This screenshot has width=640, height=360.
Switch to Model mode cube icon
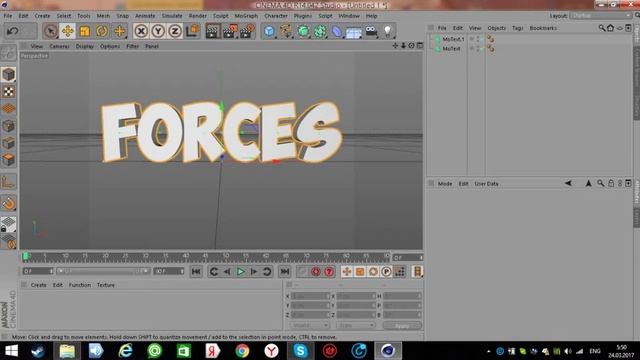click(8, 75)
